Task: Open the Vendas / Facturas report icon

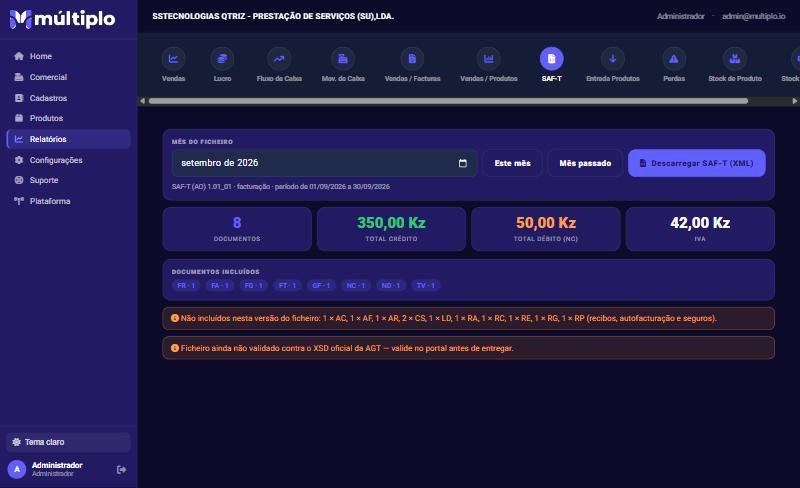Action: pos(412,59)
